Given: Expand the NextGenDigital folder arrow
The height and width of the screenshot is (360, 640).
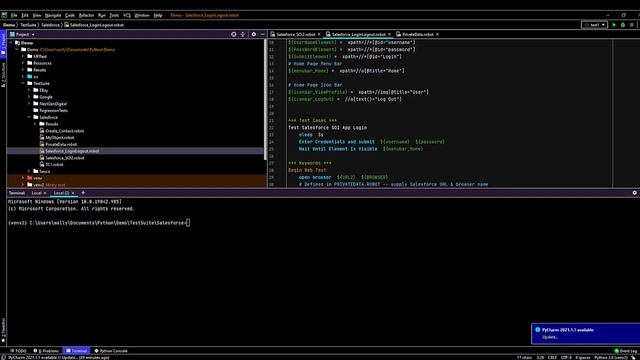Looking at the screenshot, I should 29,104.
